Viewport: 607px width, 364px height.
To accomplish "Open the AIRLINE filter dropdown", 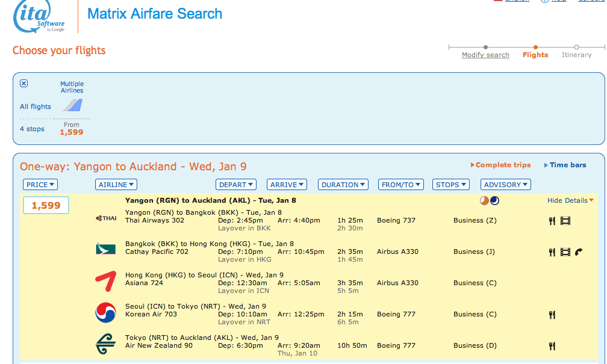I will tap(116, 185).
